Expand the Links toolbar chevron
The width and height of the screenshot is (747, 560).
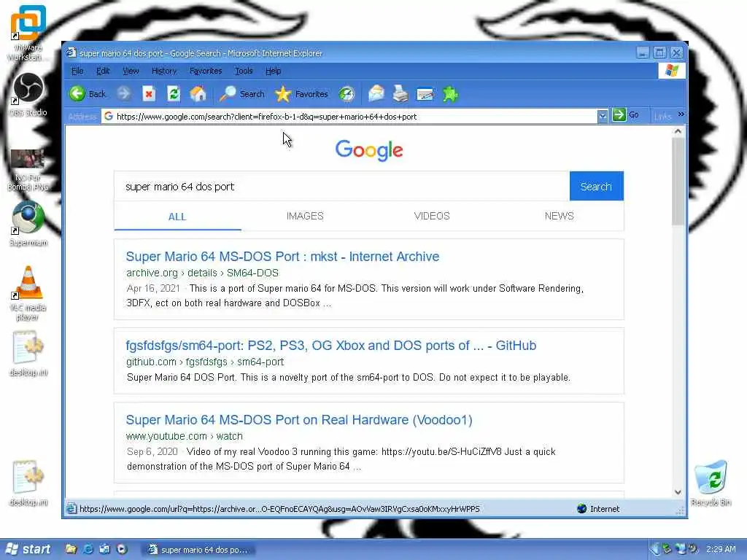pos(681,114)
